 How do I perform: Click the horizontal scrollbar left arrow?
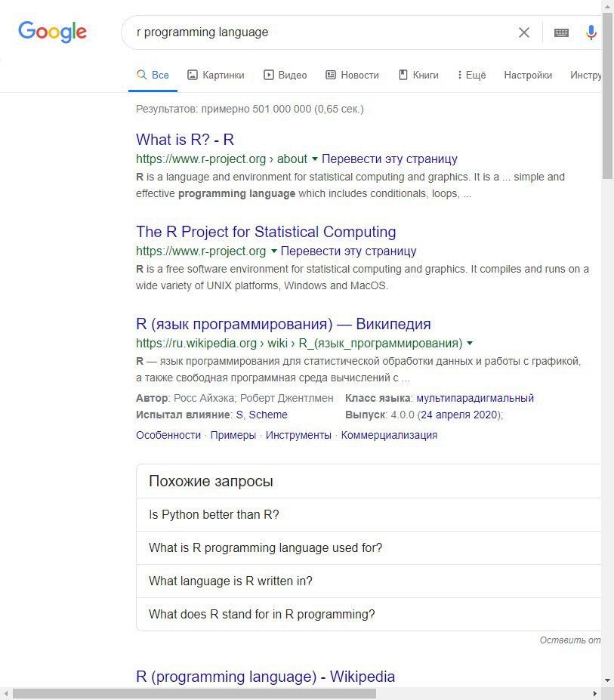pos(6,693)
